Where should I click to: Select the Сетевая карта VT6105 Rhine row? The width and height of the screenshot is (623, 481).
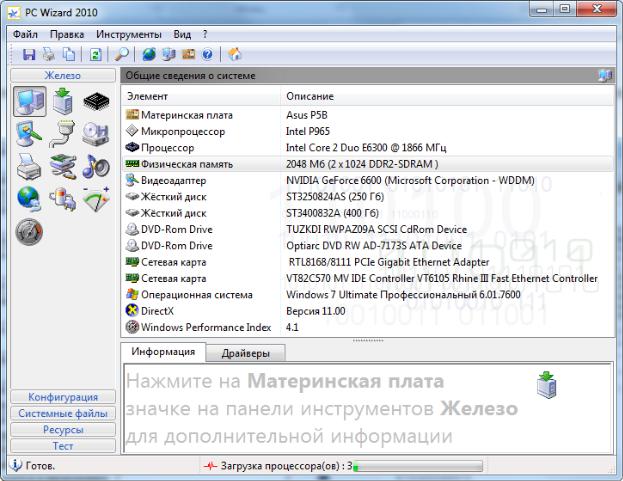click(368, 278)
